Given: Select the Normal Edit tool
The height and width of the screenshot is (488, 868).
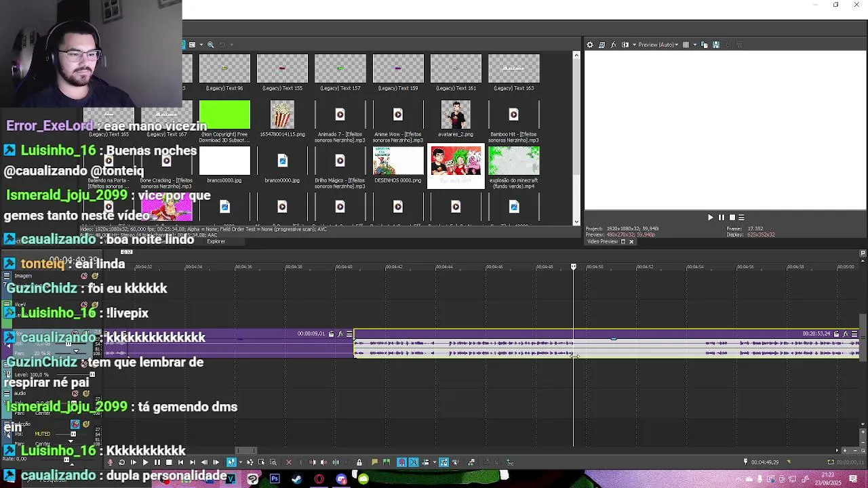Looking at the screenshot, I should [x=231, y=462].
